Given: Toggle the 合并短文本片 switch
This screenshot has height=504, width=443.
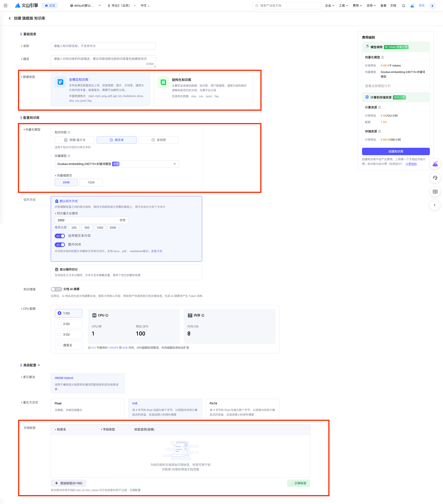Looking at the screenshot, I should pos(60,236).
